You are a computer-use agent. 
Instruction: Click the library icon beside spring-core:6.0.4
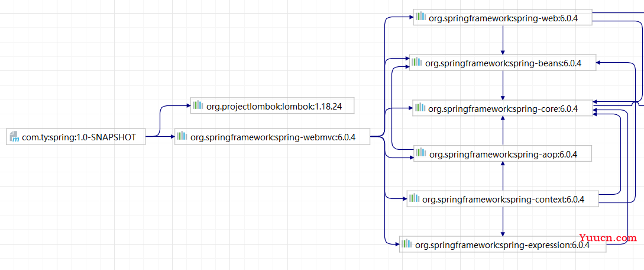pyautogui.click(x=420, y=107)
